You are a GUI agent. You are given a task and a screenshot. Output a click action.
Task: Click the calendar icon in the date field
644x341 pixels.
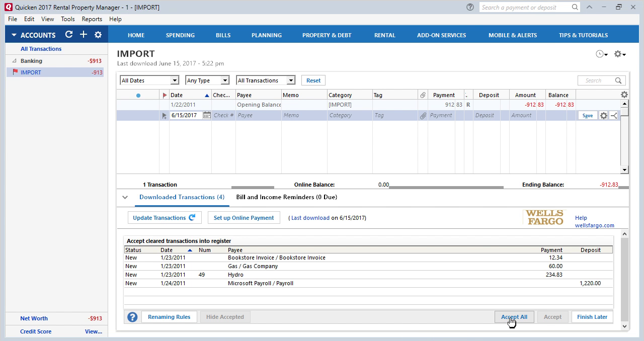[x=207, y=115]
